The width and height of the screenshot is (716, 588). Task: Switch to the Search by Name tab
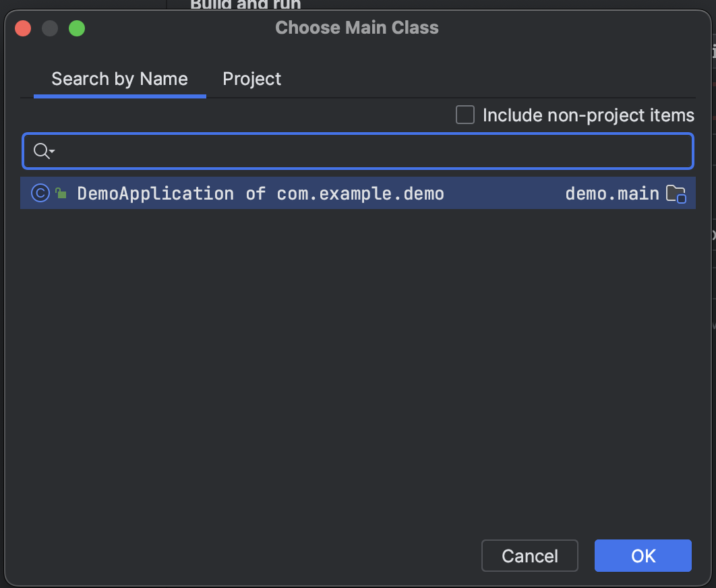point(119,79)
